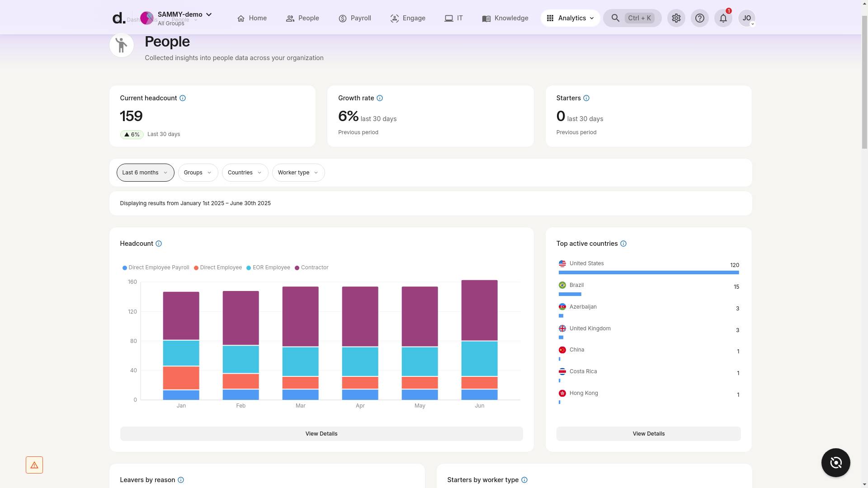Image resolution: width=868 pixels, height=488 pixels.
Task: Open the Analytics menu
Action: coord(571,18)
